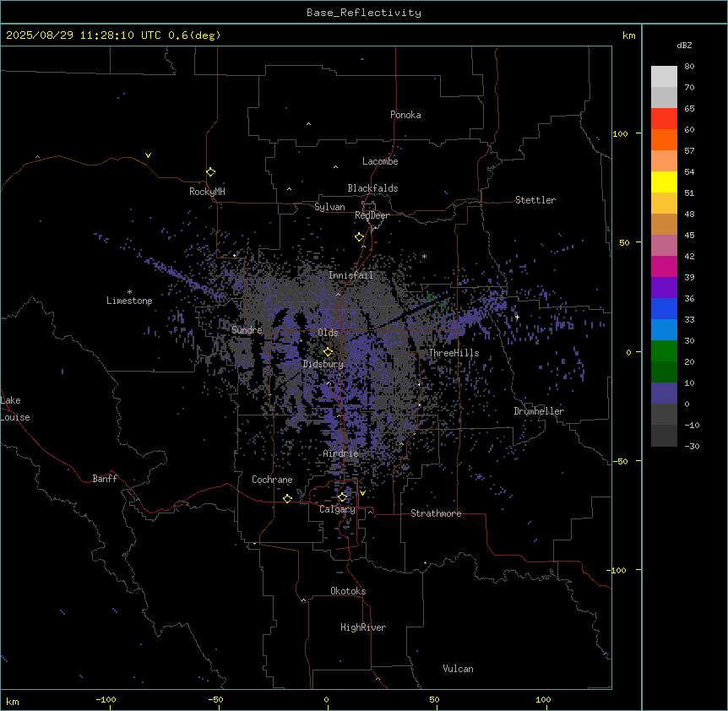Viewport: 728px width, 711px height.
Task: Click the 50 tick on the bottom axis
Action: tap(434, 699)
